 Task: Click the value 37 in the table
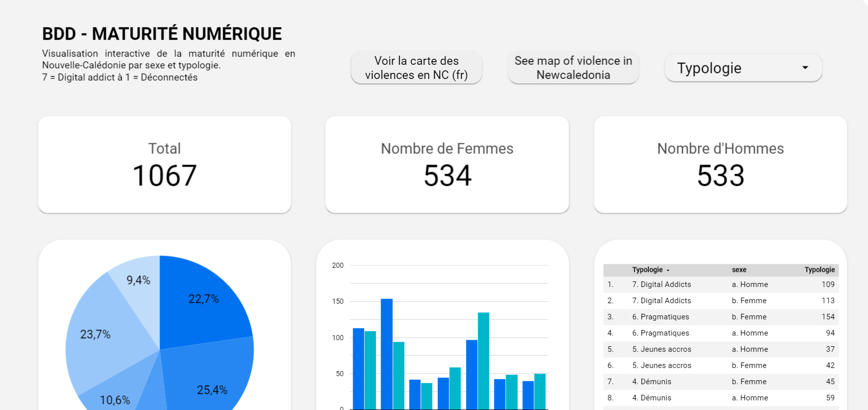point(830,349)
